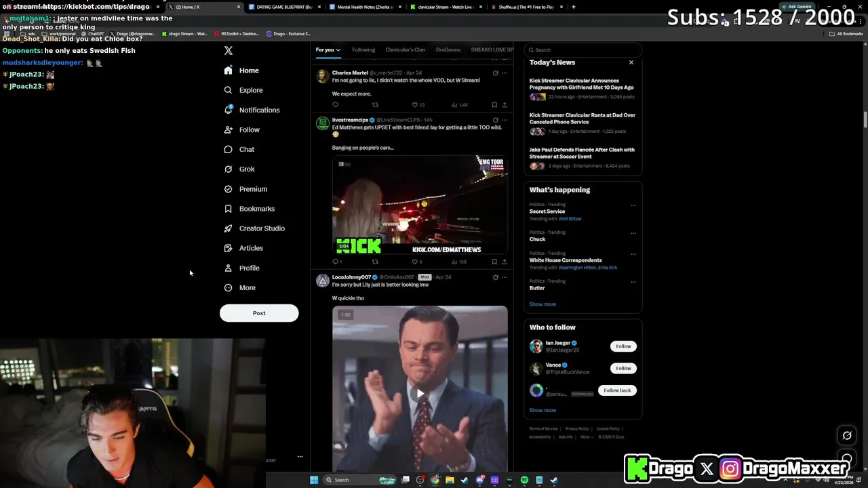Close the Today's News panel
This screenshot has width=868, height=488.
click(x=631, y=62)
